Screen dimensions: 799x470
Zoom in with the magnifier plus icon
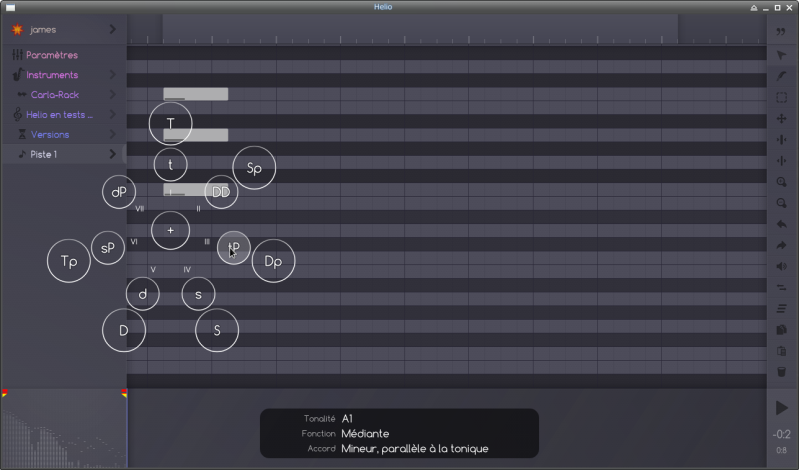pyautogui.click(x=781, y=182)
